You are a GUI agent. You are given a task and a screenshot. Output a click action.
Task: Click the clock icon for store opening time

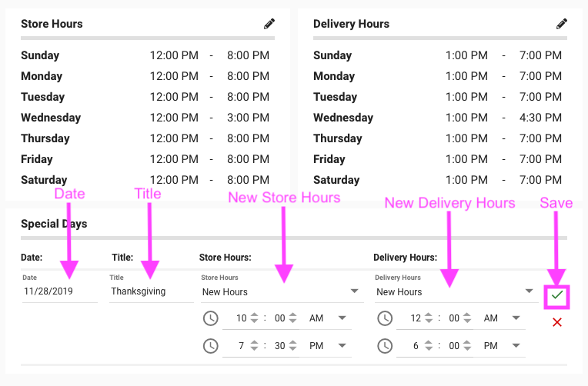pos(210,318)
